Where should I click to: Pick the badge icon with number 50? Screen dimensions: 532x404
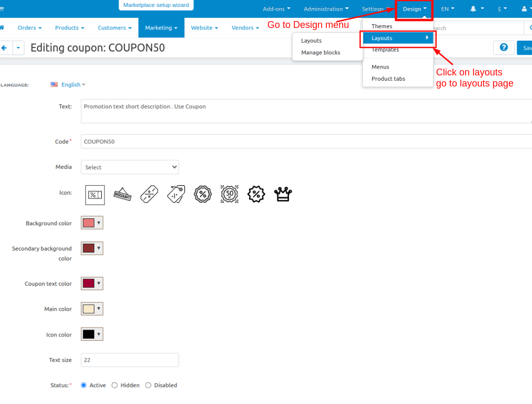pyautogui.click(x=229, y=195)
